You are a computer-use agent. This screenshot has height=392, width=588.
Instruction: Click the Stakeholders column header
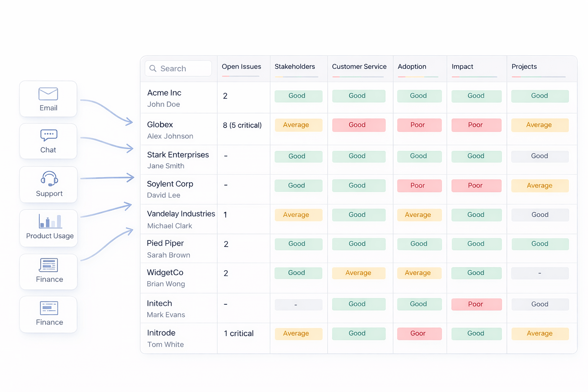[294, 67]
